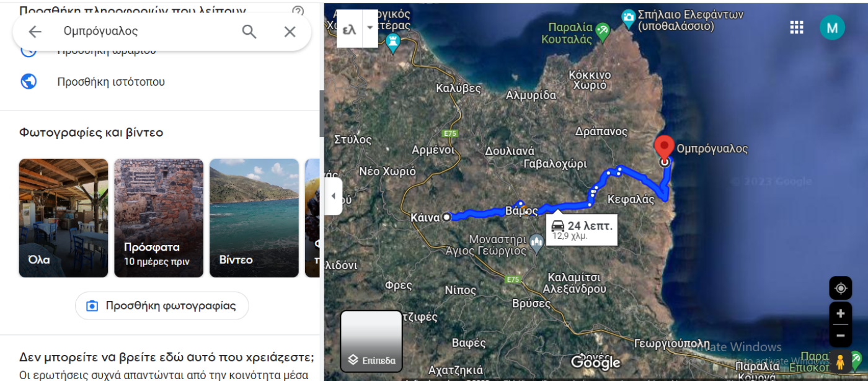The height and width of the screenshot is (381, 868).
Task: Click the back arrow in search box
Action: [35, 32]
